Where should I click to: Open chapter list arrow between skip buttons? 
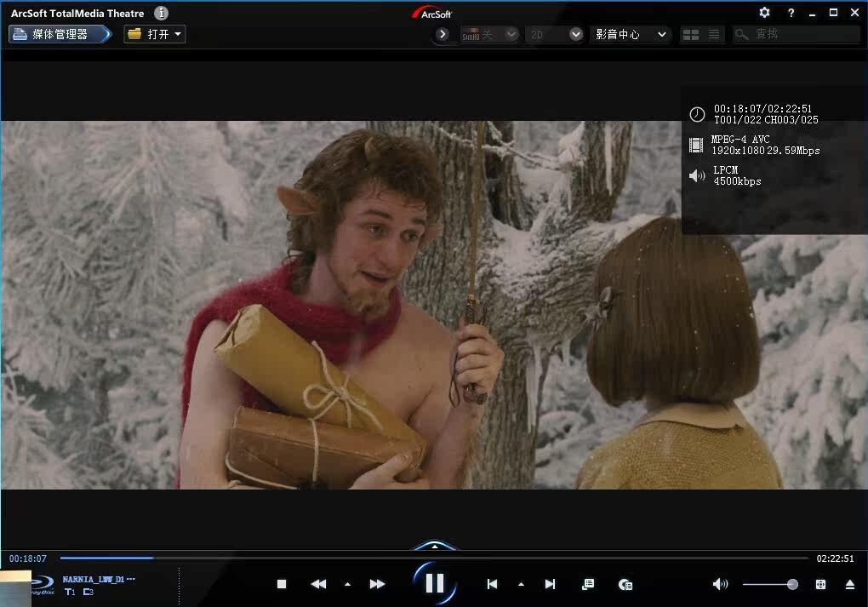521,584
